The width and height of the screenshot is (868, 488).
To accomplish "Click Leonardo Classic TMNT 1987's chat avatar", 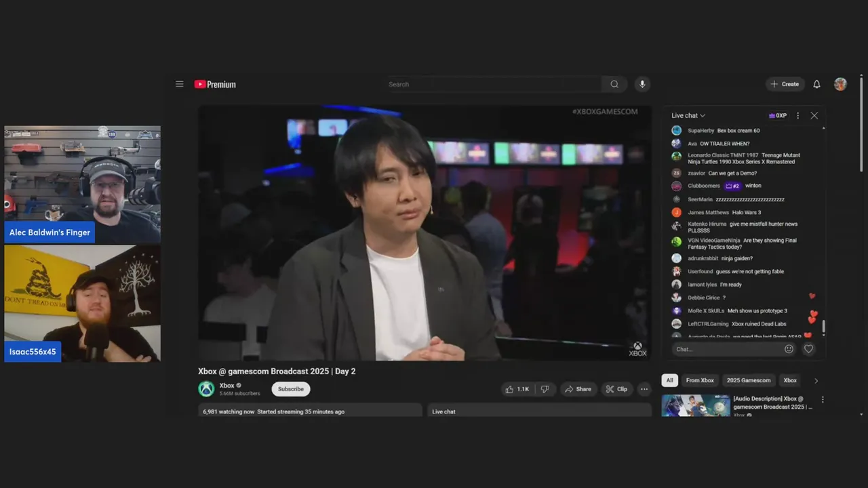I will (676, 156).
